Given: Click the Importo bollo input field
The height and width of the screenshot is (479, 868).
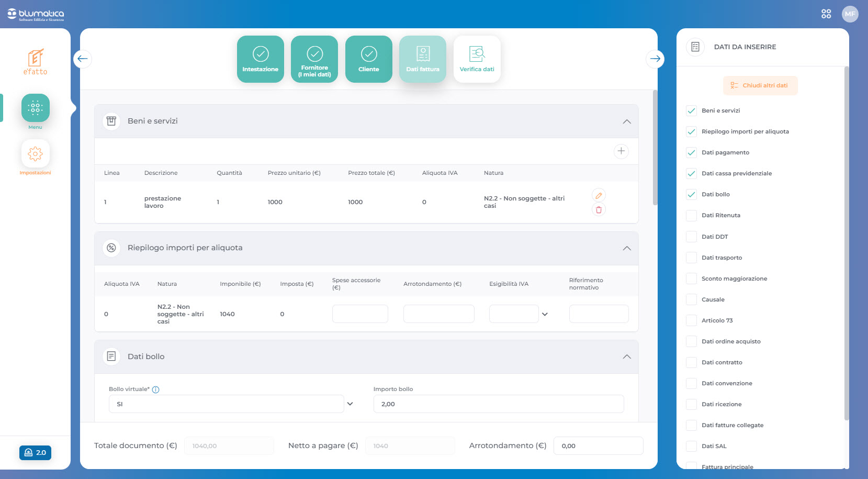Looking at the screenshot, I should [x=498, y=404].
